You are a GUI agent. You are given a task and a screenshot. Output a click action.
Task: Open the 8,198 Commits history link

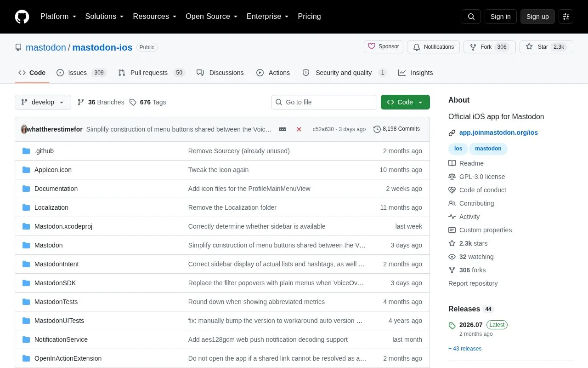[x=396, y=129]
